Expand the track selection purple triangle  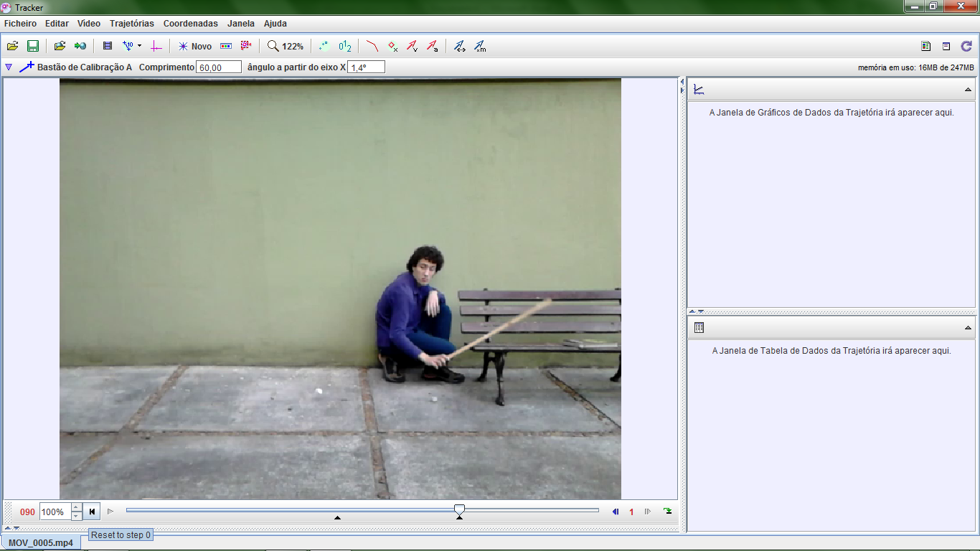9,67
